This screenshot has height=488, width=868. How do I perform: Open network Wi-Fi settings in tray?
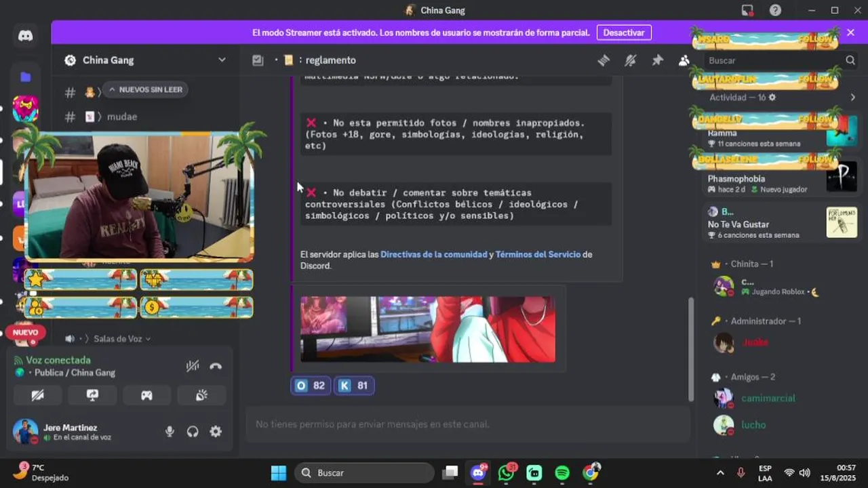click(789, 473)
